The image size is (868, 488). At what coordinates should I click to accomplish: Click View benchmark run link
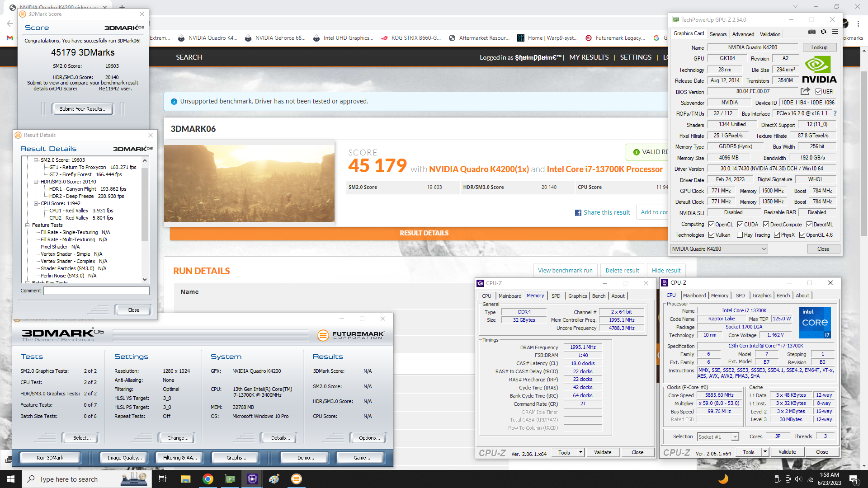(565, 270)
